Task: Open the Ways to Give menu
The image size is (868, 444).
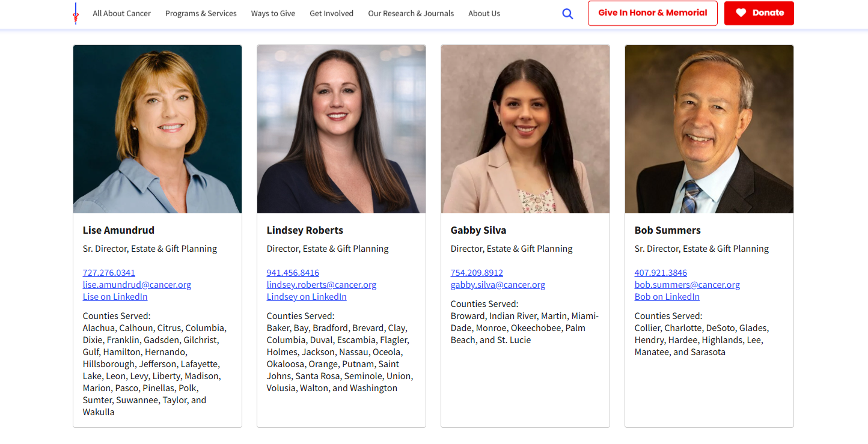Action: click(x=274, y=13)
